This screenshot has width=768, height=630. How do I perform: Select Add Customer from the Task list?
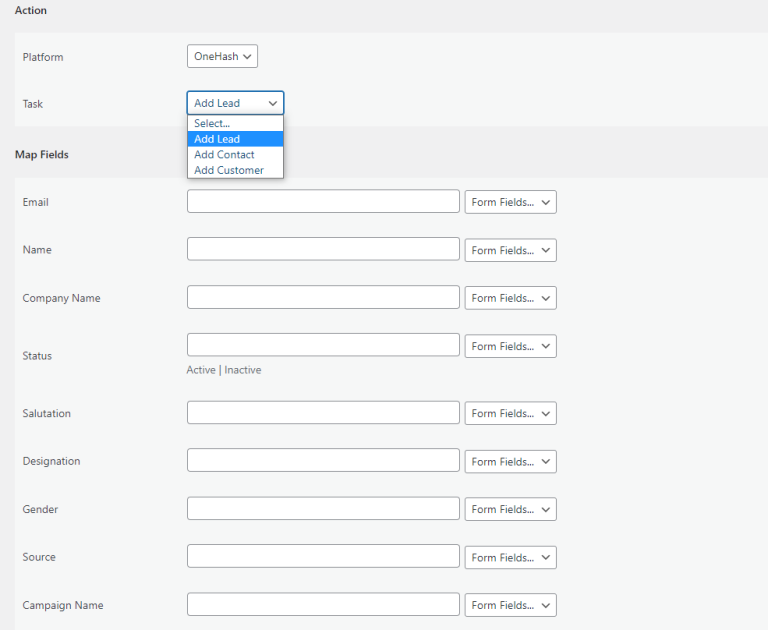coord(235,170)
